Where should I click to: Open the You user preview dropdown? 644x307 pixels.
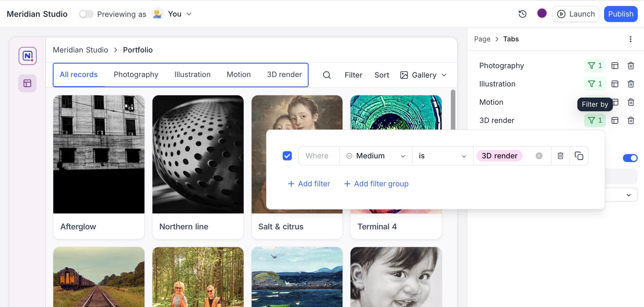pyautogui.click(x=180, y=14)
